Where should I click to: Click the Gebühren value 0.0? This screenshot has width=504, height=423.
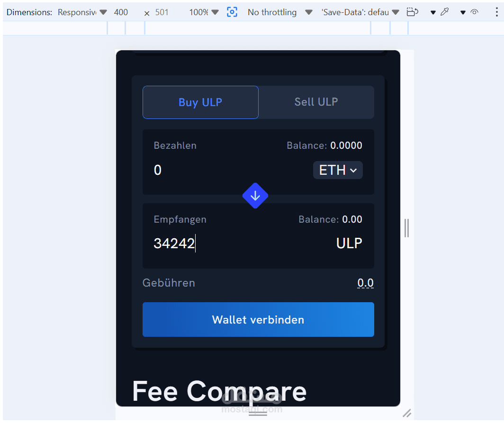[x=366, y=283]
